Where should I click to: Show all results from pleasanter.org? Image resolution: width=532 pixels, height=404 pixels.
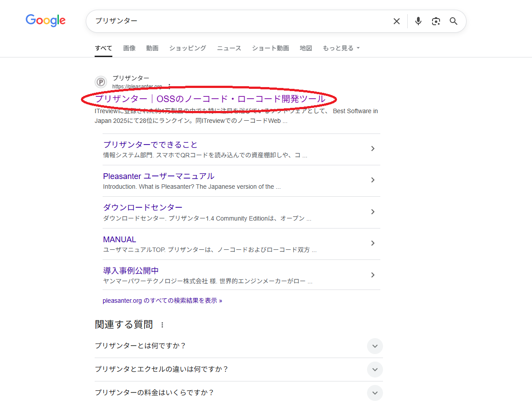coord(162,301)
